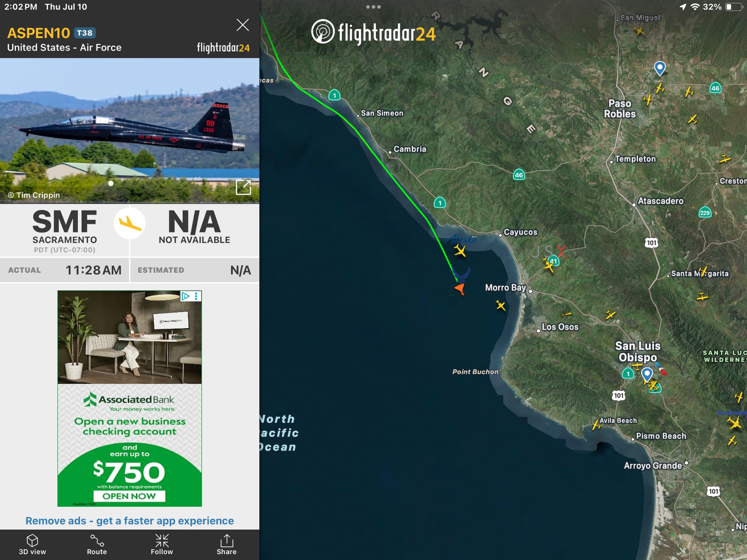Screen dimensions: 747x560
Task: Expand the aircraft photo to fullscreen
Action: pos(244,187)
